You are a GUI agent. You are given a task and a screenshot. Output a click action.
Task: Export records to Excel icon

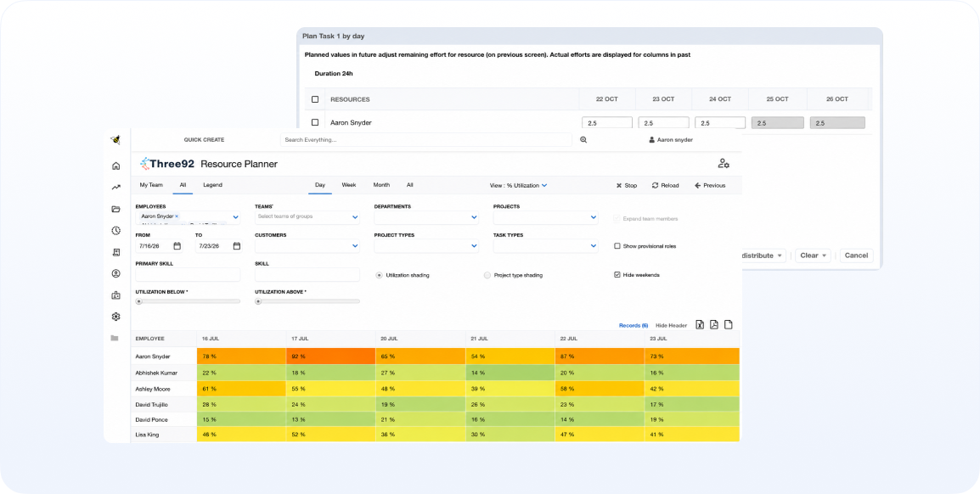pyautogui.click(x=700, y=325)
